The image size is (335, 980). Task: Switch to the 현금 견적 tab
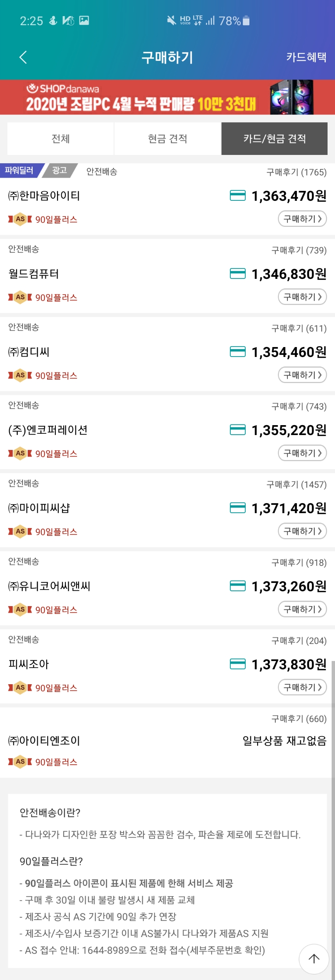click(x=167, y=138)
